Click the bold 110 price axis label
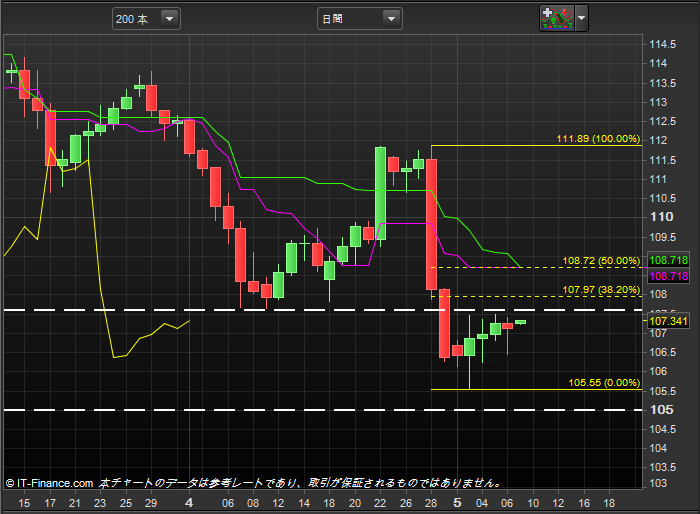The height and width of the screenshot is (514, 700). (662, 217)
